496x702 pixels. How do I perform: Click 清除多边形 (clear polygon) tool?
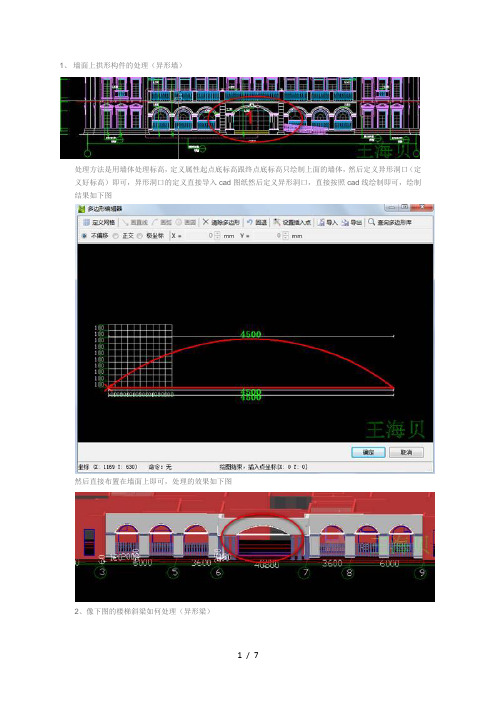[x=221, y=223]
